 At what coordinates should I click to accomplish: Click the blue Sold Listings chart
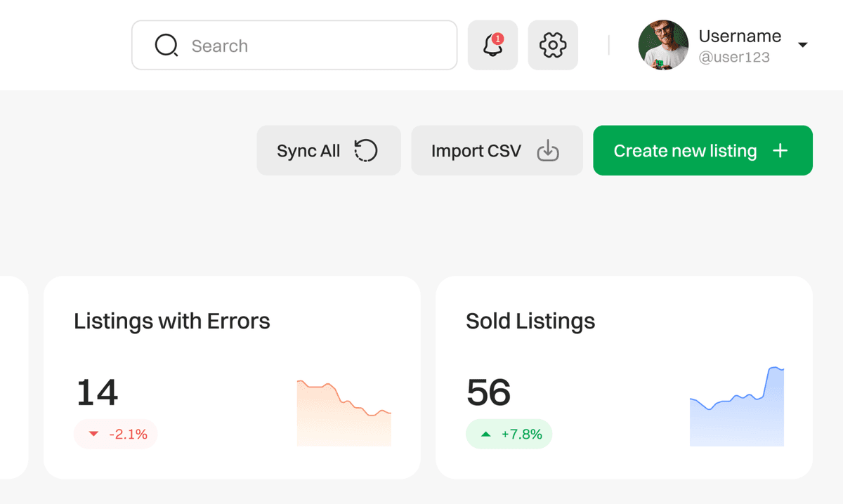pyautogui.click(x=737, y=414)
